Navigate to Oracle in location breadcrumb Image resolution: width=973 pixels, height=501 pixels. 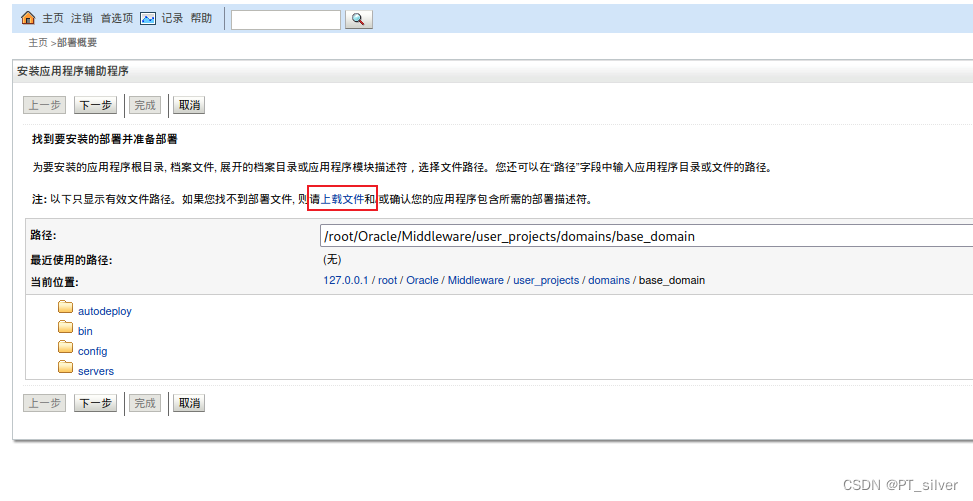tap(423, 280)
